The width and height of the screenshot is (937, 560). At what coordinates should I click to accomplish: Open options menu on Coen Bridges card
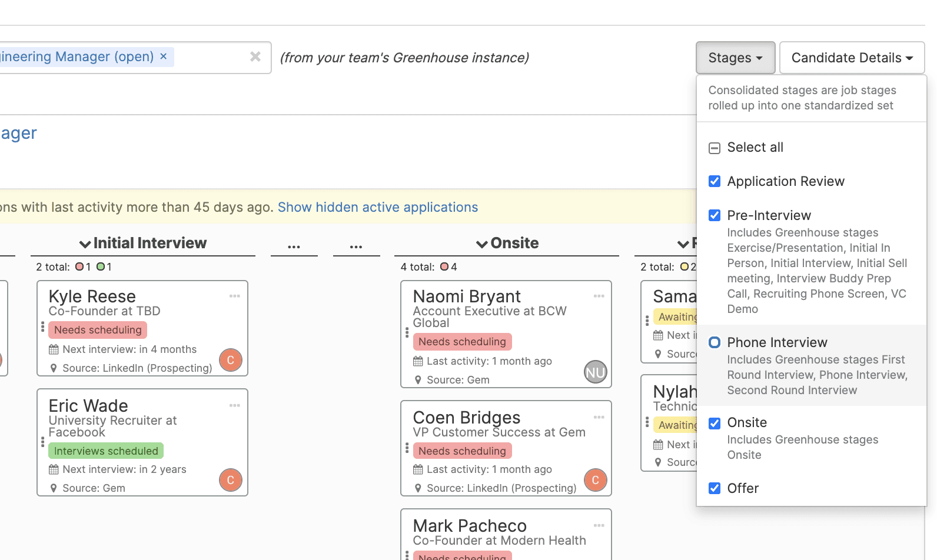tap(599, 417)
